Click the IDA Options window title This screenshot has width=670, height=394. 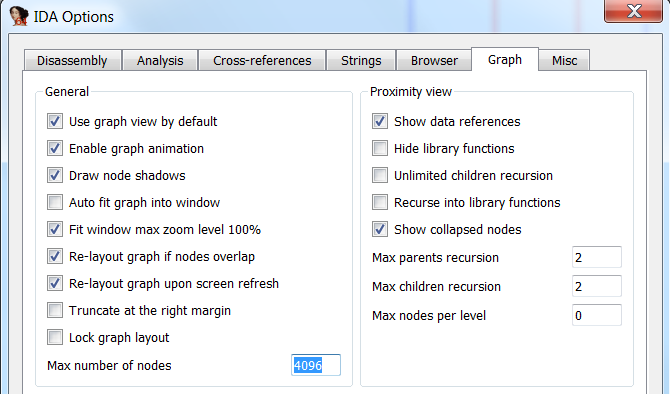click(x=73, y=17)
